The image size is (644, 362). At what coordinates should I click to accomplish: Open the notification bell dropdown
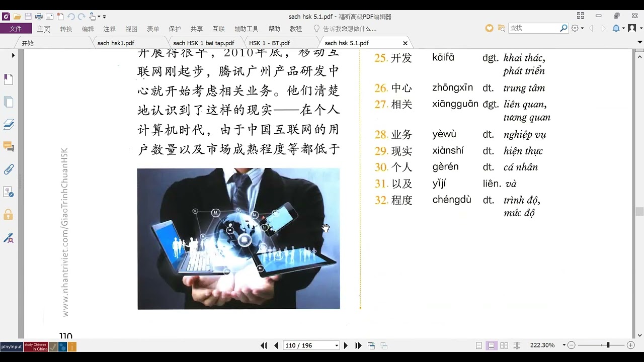point(618,28)
